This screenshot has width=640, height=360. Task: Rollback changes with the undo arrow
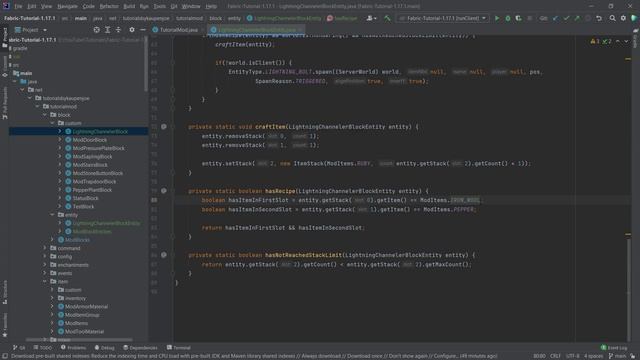(x=599, y=18)
